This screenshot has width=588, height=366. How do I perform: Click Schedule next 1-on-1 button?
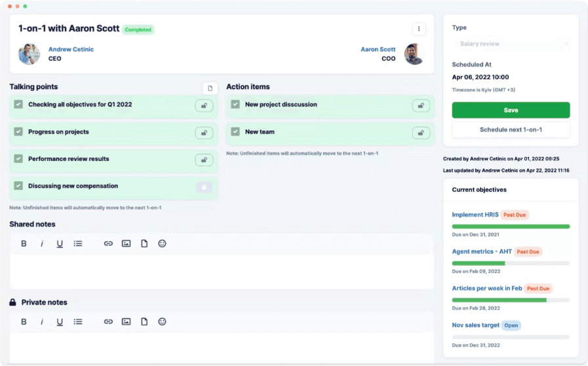[x=511, y=130]
